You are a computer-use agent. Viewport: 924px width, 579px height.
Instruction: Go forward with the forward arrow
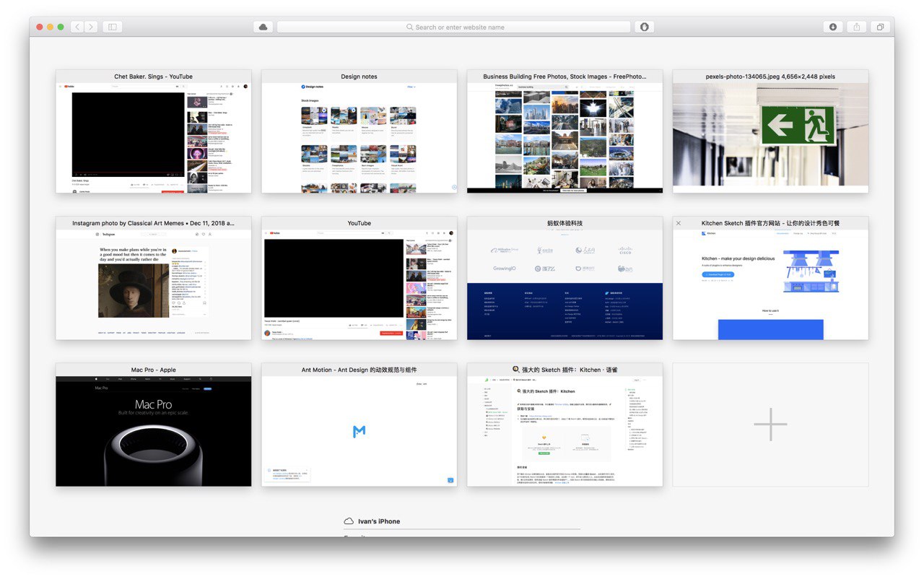[90, 27]
